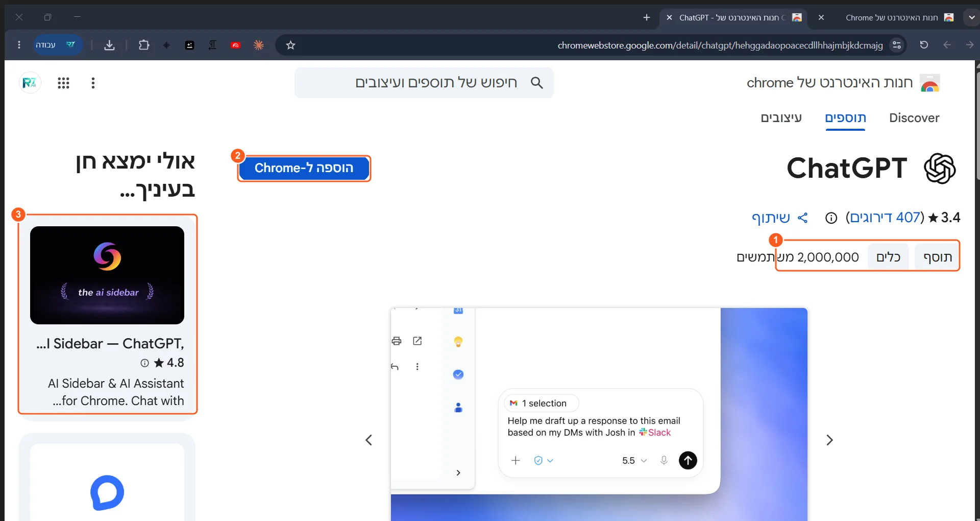Image resolution: width=980 pixels, height=521 pixels.
Task: Open the AI Sidebar thumbnail image
Action: [107, 275]
